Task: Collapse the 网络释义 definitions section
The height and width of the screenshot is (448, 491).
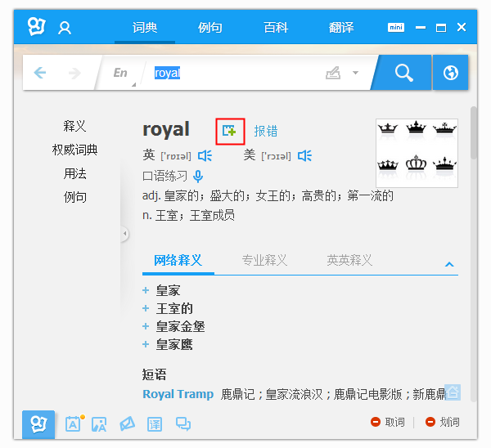Action: click(449, 264)
